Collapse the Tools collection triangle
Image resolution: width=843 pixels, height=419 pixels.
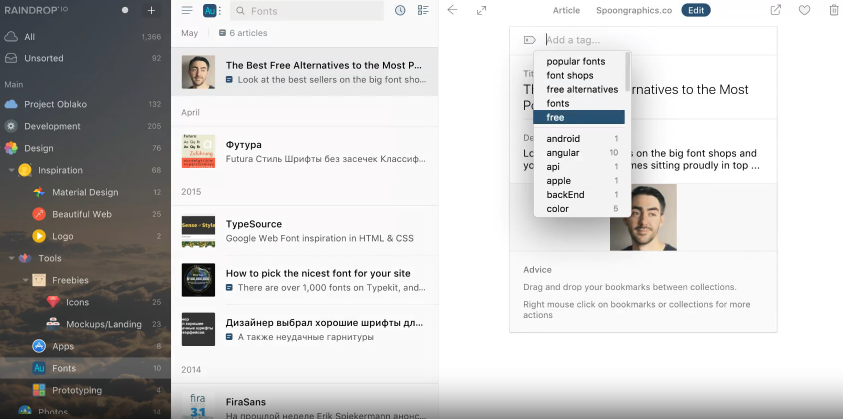(11, 259)
